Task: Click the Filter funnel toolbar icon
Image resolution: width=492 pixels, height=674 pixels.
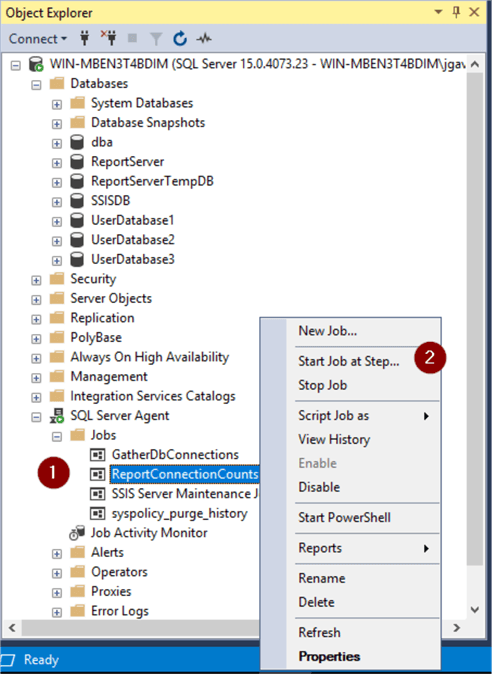Action: coord(156,39)
